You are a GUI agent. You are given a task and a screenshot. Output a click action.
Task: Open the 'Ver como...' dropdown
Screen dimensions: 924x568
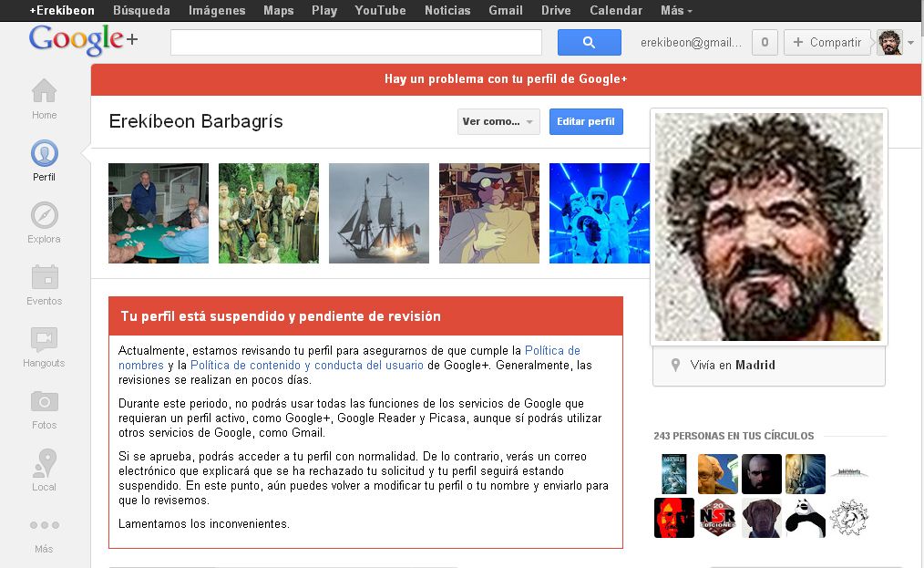tap(498, 122)
